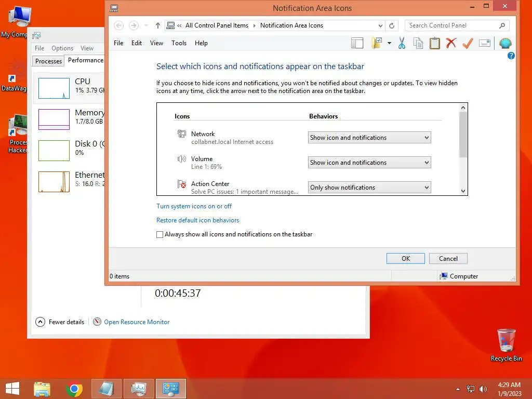The image size is (532, 399).
Task: Click the navigation pane layout toolbar icon
Action: pyautogui.click(x=357, y=43)
